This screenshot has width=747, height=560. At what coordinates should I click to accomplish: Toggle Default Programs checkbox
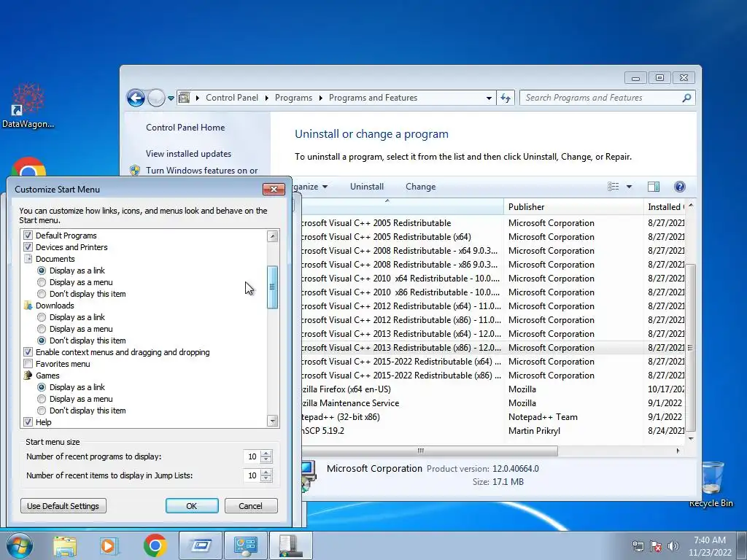pos(28,236)
